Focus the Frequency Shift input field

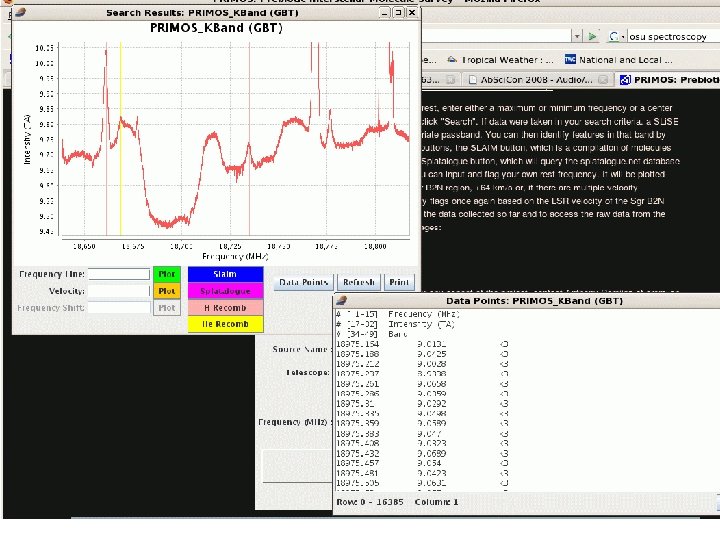(119, 308)
